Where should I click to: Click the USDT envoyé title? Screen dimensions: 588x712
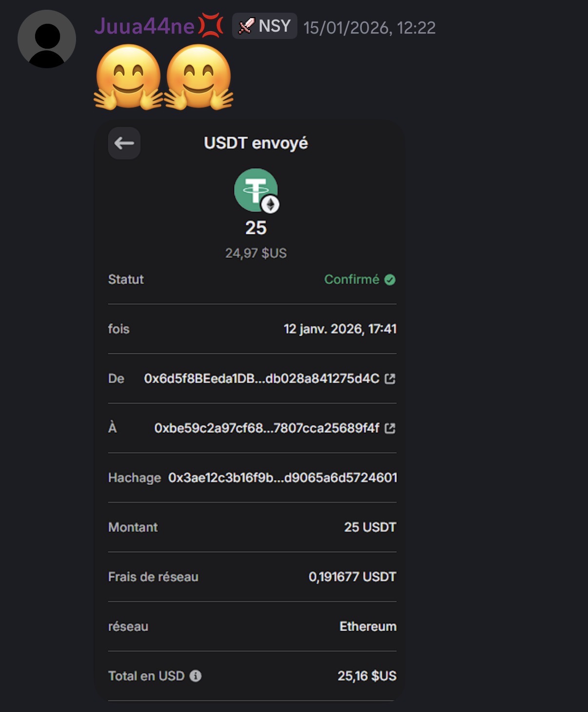[x=256, y=143]
